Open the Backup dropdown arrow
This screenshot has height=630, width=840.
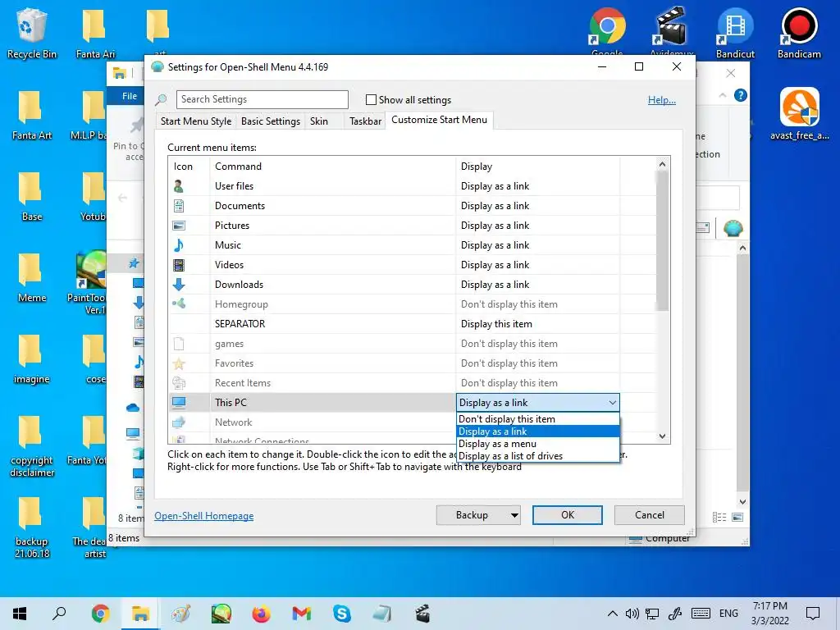(514, 515)
